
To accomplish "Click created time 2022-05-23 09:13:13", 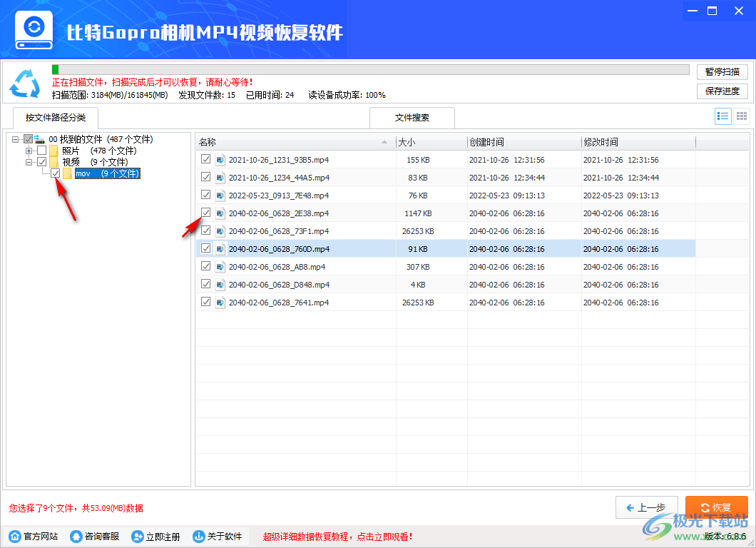I will [x=506, y=196].
